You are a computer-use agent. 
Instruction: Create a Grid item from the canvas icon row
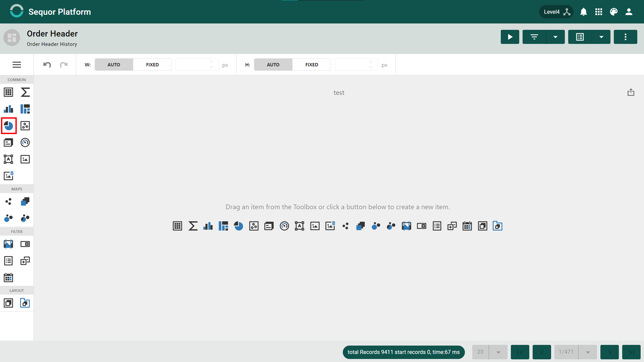[x=177, y=226]
